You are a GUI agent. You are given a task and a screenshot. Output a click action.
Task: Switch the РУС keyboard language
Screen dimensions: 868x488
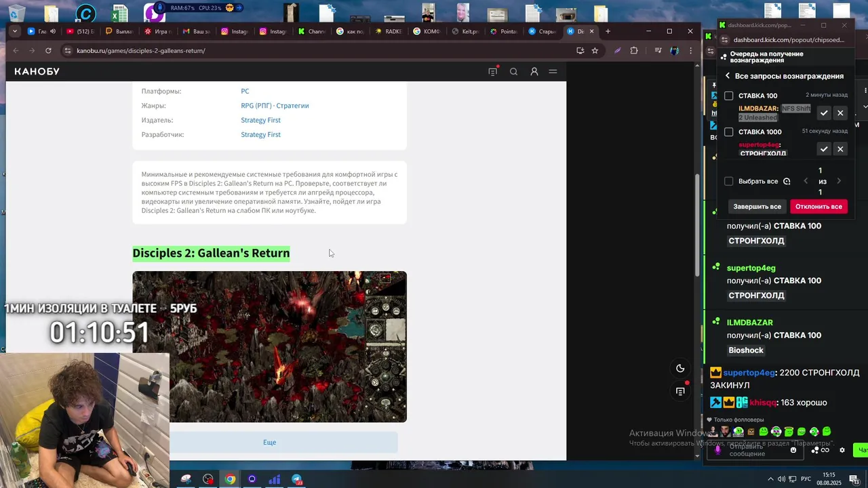(x=806, y=479)
